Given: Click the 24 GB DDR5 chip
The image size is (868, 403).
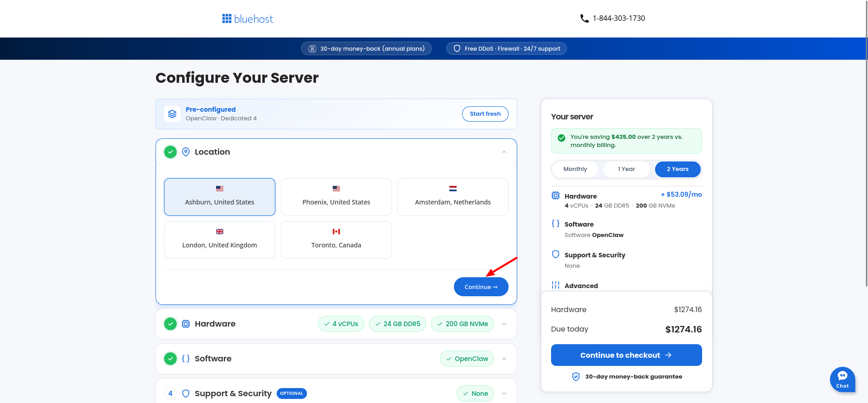Looking at the screenshot, I should point(397,324).
